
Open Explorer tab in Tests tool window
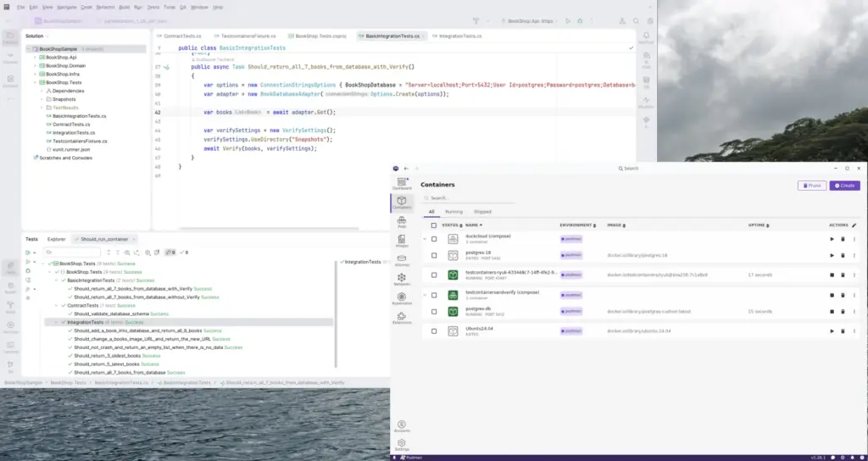pos(57,239)
